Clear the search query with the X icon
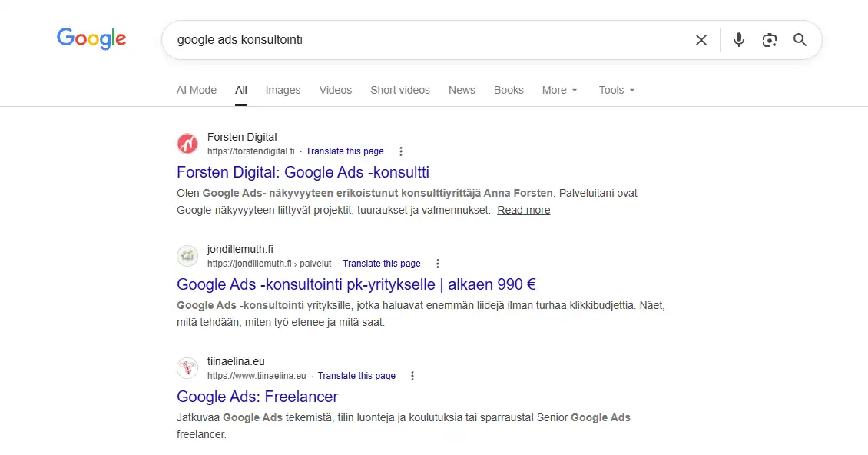The width and height of the screenshot is (868, 455). [701, 39]
